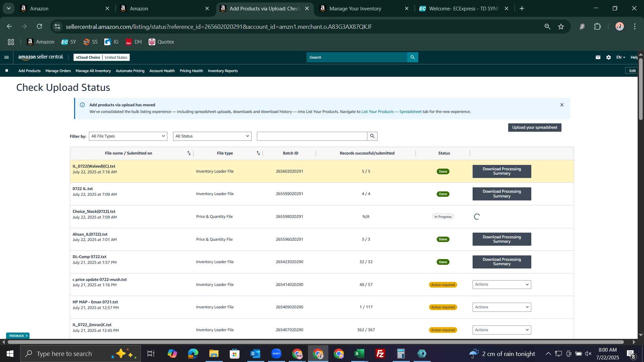Open Account Health menu item
This screenshot has height=362, width=644.
(162, 71)
